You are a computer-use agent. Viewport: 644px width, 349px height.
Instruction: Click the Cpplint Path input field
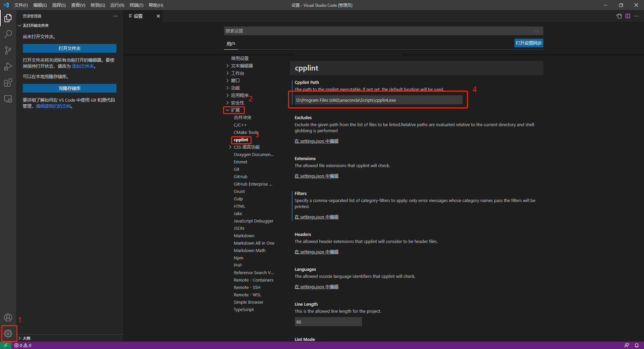pyautogui.click(x=378, y=100)
